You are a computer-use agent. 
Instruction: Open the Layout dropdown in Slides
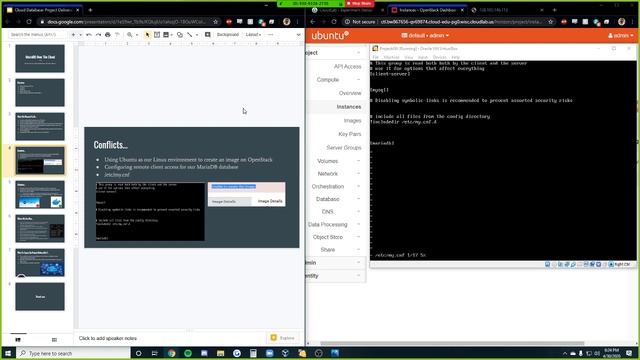[253, 35]
